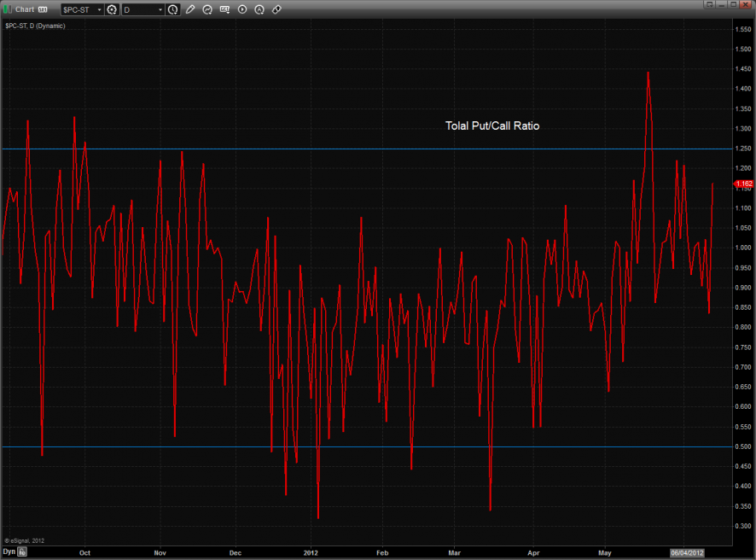Click the clock icon beside interval box
Viewport: 756px width, 560px height.
(x=173, y=9)
